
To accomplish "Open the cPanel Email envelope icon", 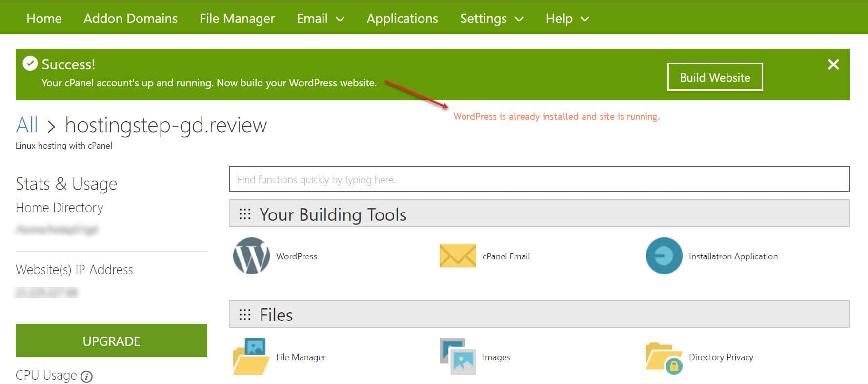I will click(x=458, y=256).
